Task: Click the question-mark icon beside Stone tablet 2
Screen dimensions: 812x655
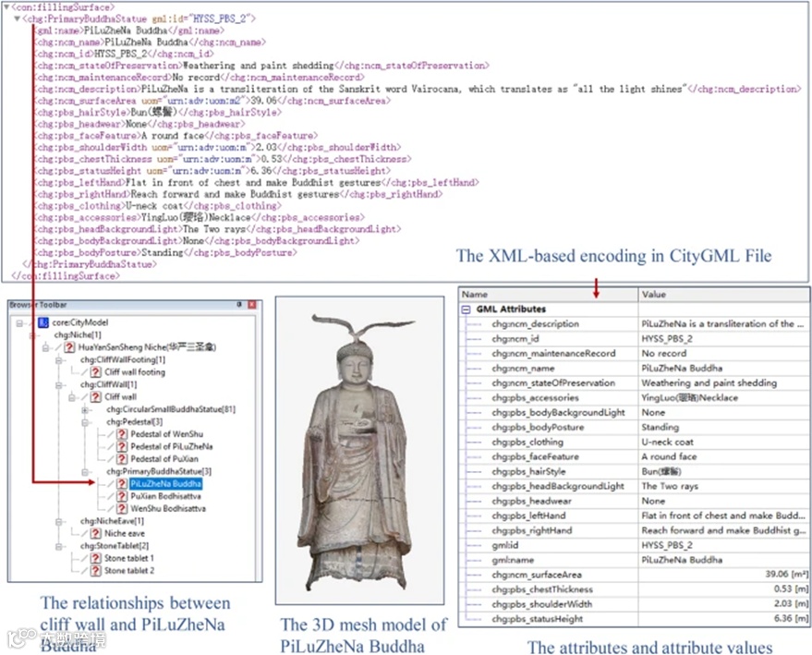Action: click(x=95, y=571)
